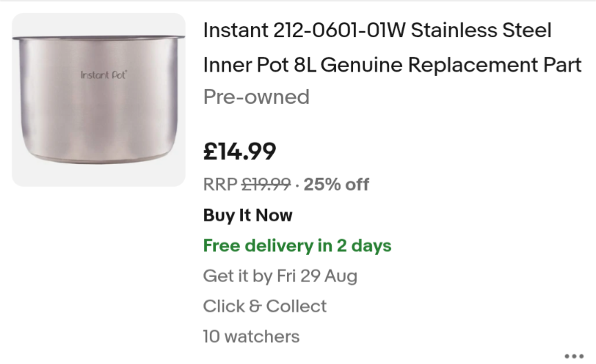The image size is (596, 364).
Task: Click 'Free delivery in 2 days' text
Action: point(297,245)
